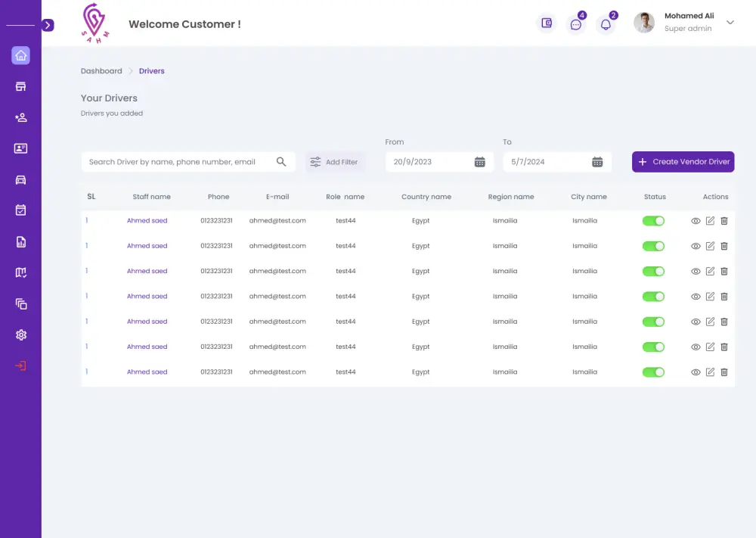View details with eye icon on first row
Screen dimensions: 756x538
tap(696, 220)
